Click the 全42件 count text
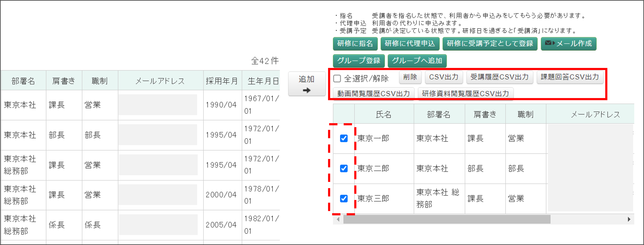 click(x=265, y=61)
